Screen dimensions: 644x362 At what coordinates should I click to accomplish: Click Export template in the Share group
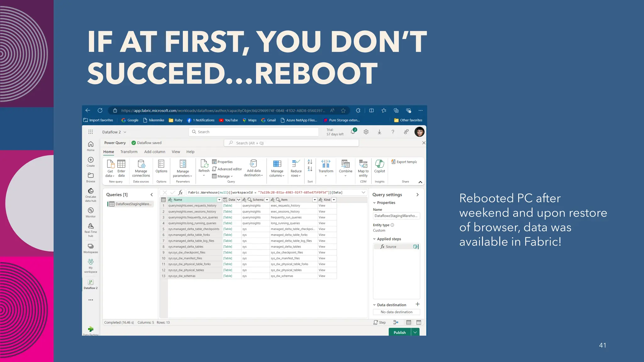404,162
